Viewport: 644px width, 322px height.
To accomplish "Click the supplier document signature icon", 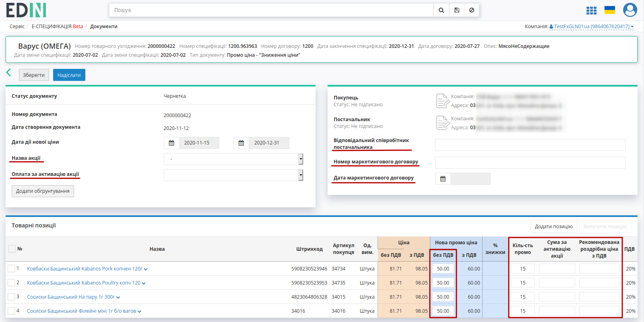I will tap(442, 123).
